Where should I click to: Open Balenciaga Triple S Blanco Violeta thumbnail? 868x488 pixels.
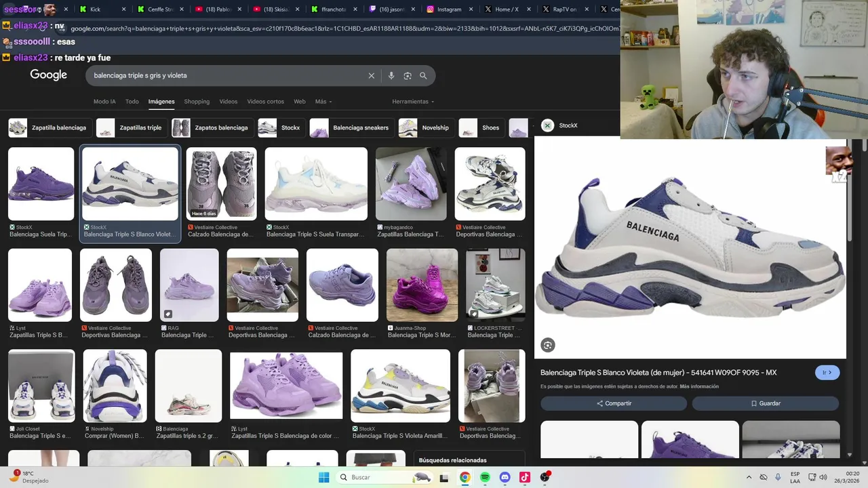[x=130, y=184]
